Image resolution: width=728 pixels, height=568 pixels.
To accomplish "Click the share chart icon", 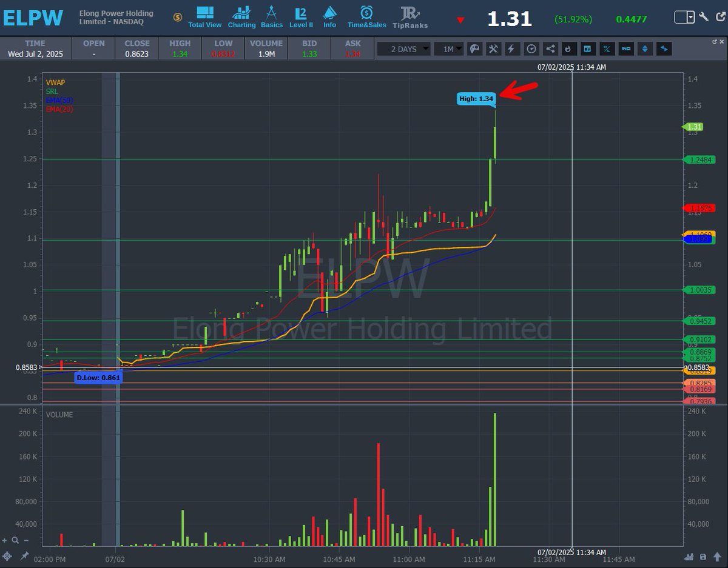I will [550, 48].
